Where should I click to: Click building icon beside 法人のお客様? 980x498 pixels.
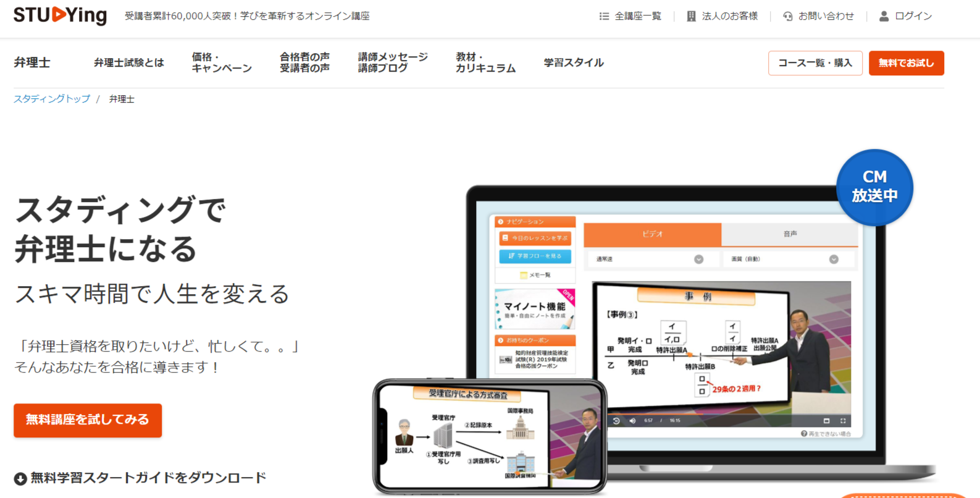pos(691,16)
